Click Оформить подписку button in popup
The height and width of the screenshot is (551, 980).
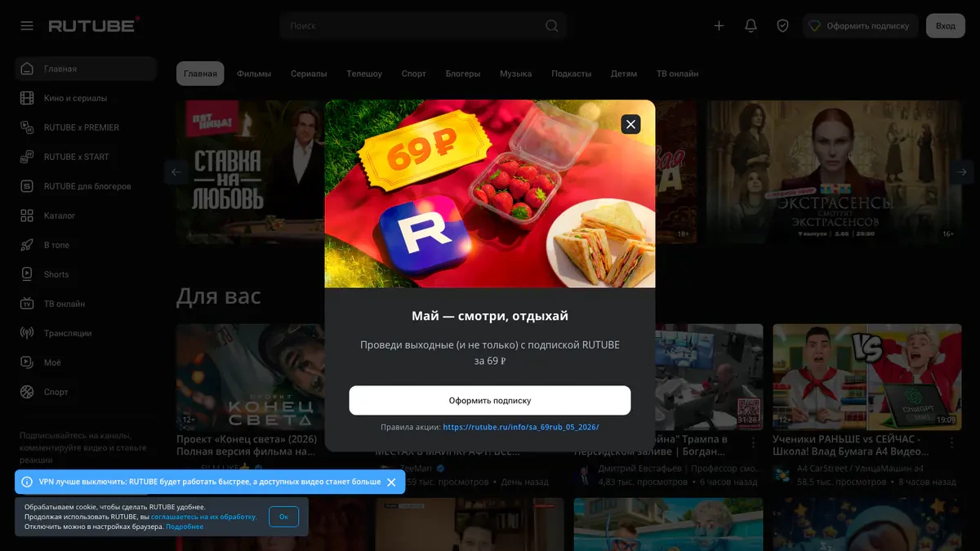[x=490, y=401]
